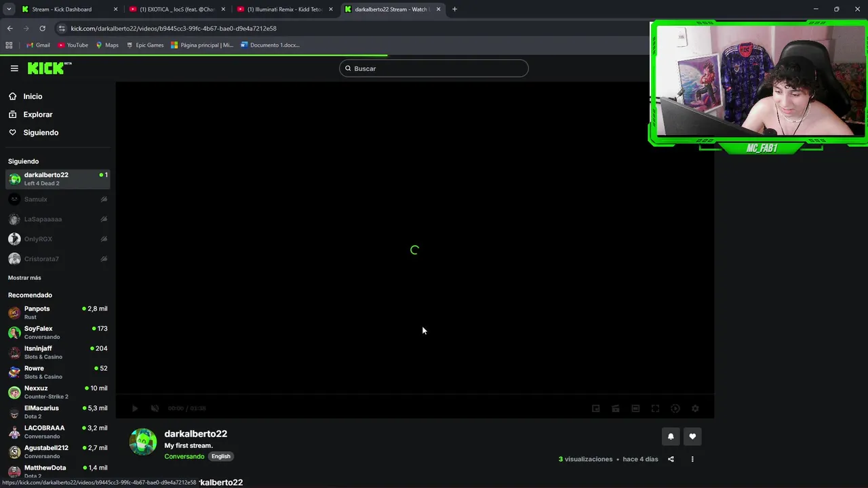Click playback speed icon in player
Viewport: 868px width, 488px height.
(x=675, y=409)
